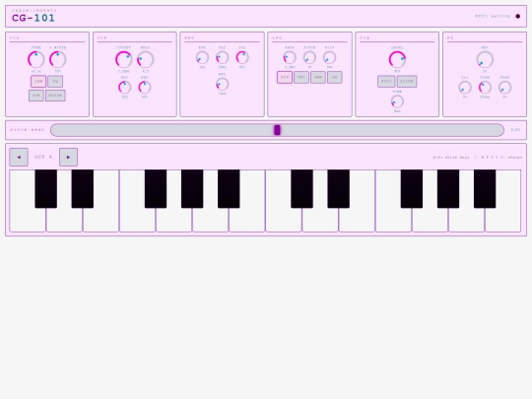Click the envelope ATK knob
The width and height of the screenshot is (532, 399).
pyautogui.click(x=202, y=58)
